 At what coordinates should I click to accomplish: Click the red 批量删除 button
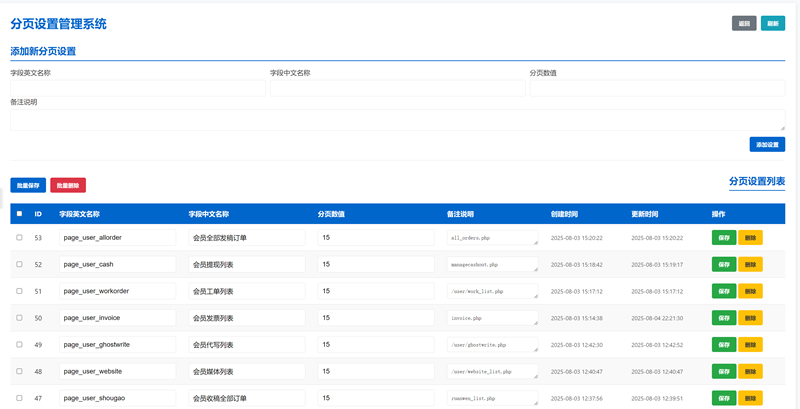(68, 185)
